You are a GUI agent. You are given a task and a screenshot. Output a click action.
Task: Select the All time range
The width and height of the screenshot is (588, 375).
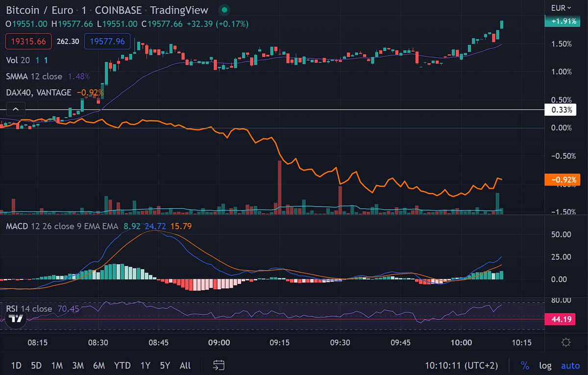coord(185,365)
